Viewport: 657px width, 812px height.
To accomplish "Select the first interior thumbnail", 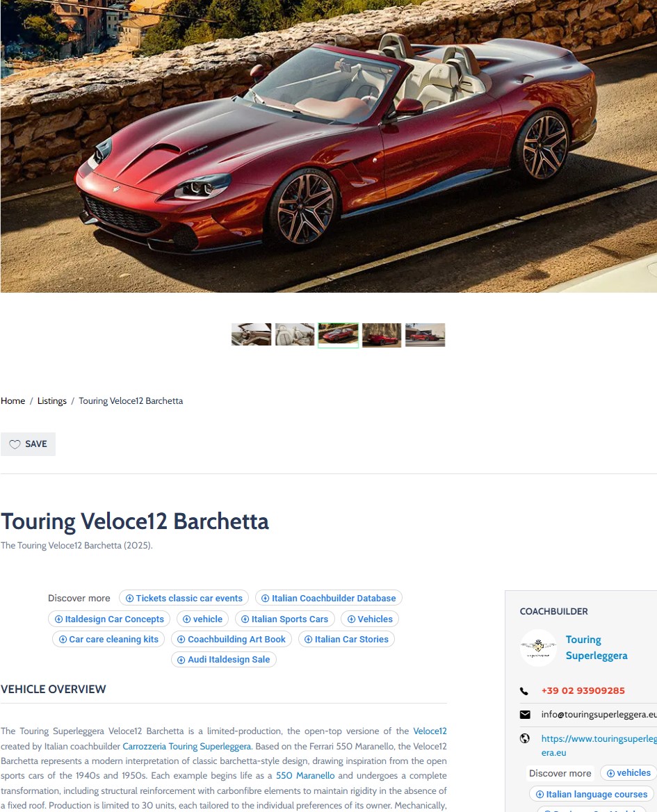I will pos(251,335).
